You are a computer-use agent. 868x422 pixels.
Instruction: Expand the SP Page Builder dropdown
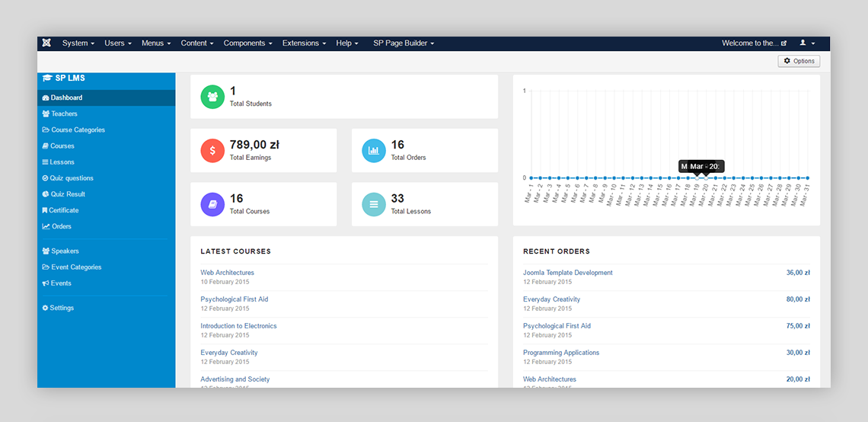404,43
